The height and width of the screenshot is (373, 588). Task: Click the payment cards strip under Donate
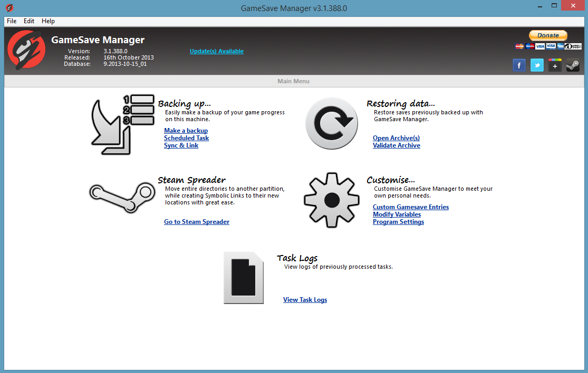548,46
